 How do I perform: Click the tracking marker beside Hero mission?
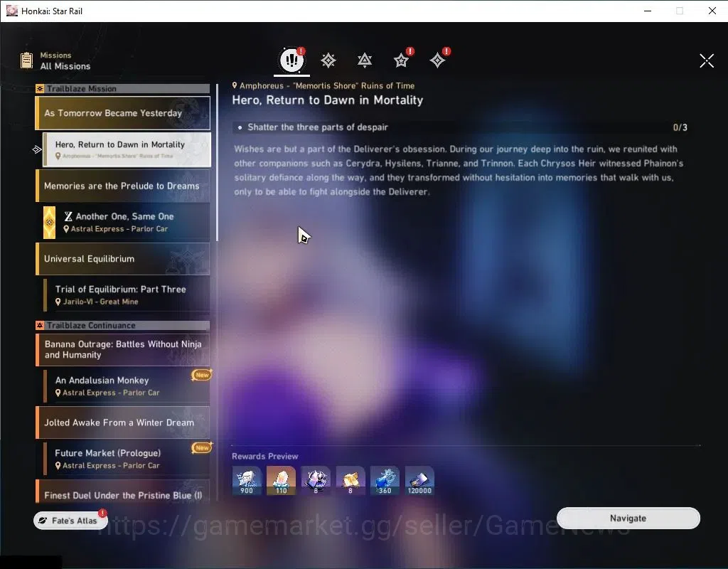click(x=37, y=149)
